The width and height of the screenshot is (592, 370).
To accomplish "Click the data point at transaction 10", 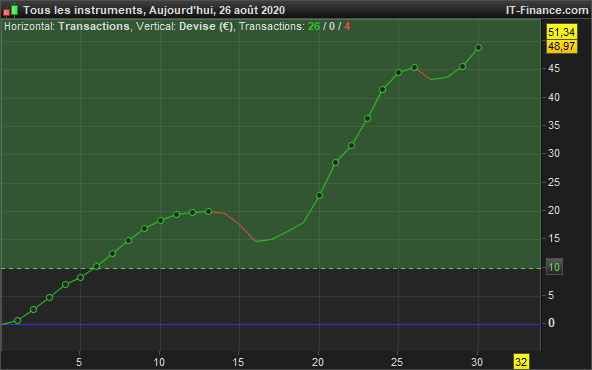I will pyautogui.click(x=160, y=220).
